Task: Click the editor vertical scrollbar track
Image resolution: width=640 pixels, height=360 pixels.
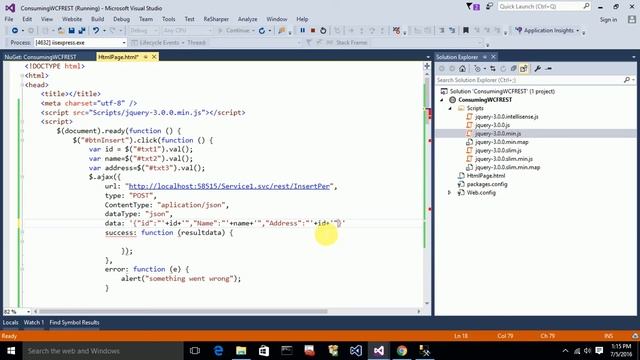Action: [x=427, y=188]
